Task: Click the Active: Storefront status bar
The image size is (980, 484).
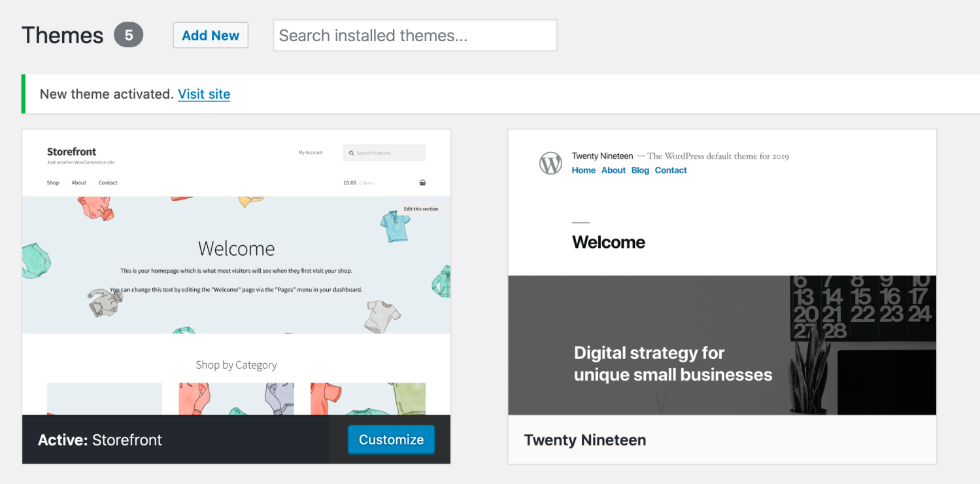Action: point(99,440)
